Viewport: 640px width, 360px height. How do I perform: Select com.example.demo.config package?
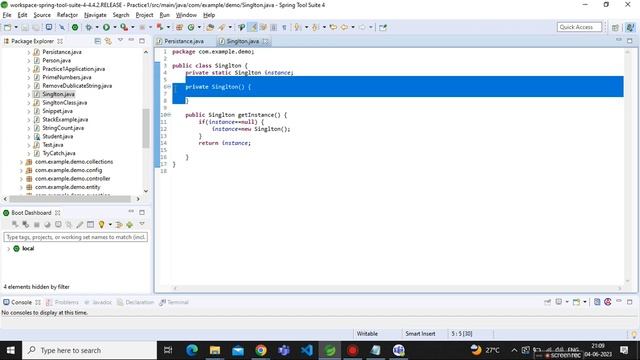click(x=68, y=170)
